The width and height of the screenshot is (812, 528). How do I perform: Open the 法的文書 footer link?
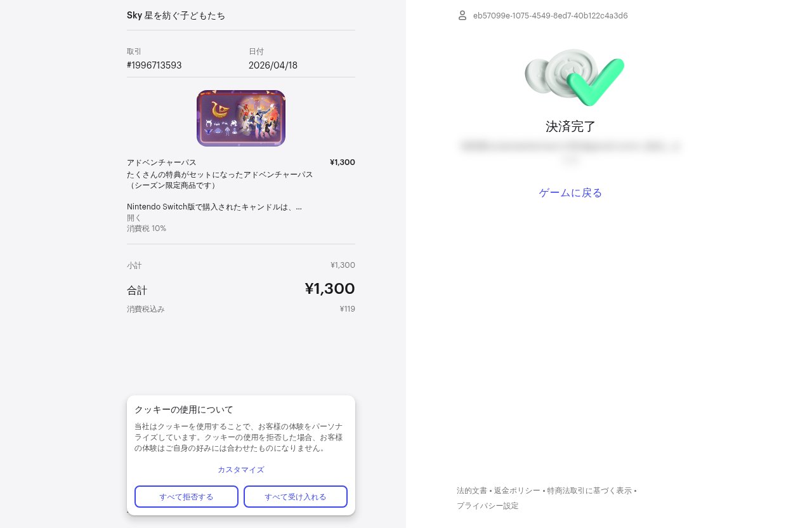(472, 491)
